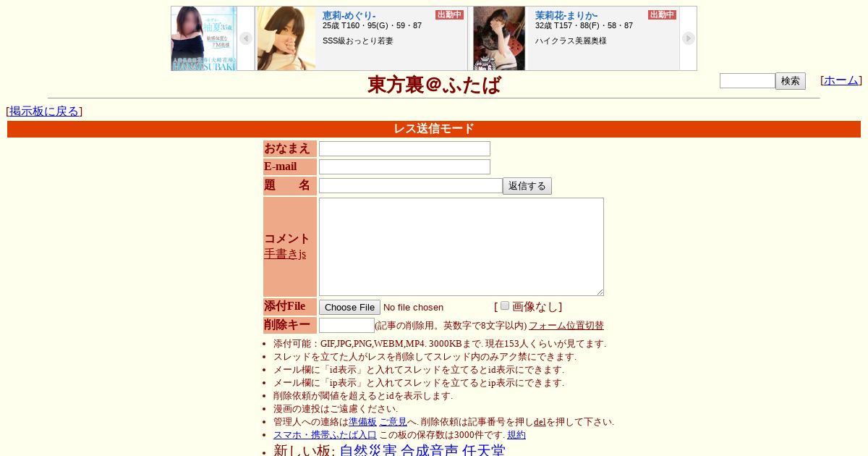Screen dimensions: 868x456
Task: Click the Choose File button
Action: coord(349,308)
